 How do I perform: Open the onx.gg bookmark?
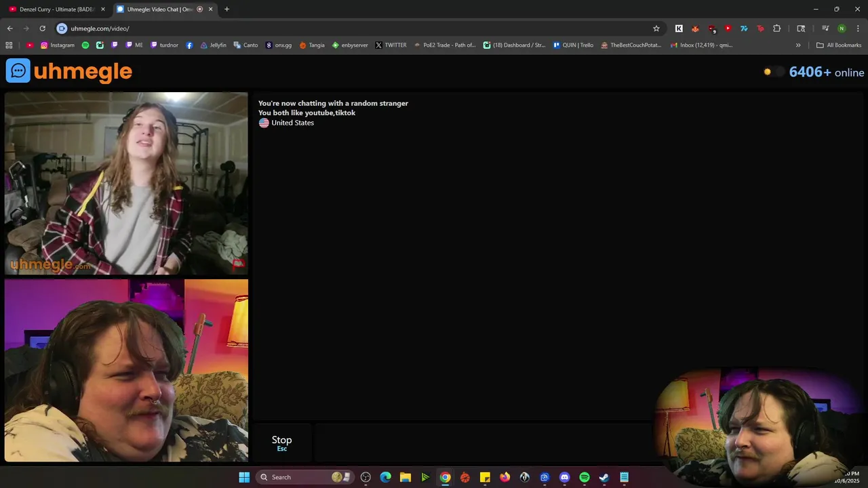click(x=279, y=45)
